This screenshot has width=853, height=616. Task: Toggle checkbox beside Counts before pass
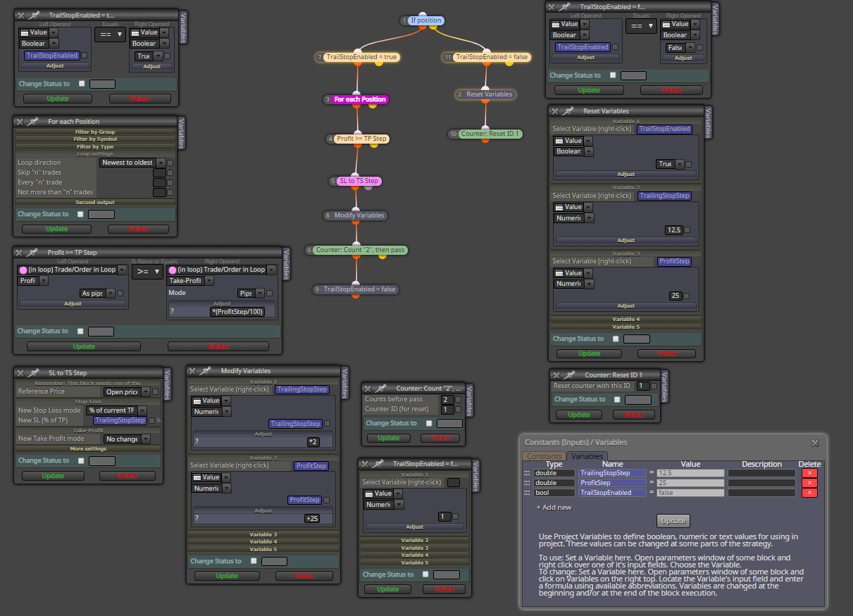click(459, 400)
